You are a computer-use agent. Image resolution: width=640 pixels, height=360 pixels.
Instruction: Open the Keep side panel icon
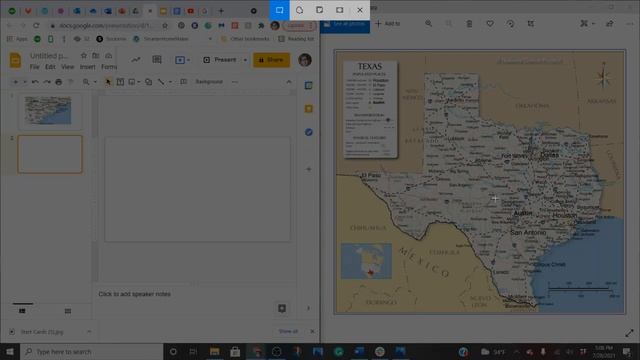click(x=309, y=109)
